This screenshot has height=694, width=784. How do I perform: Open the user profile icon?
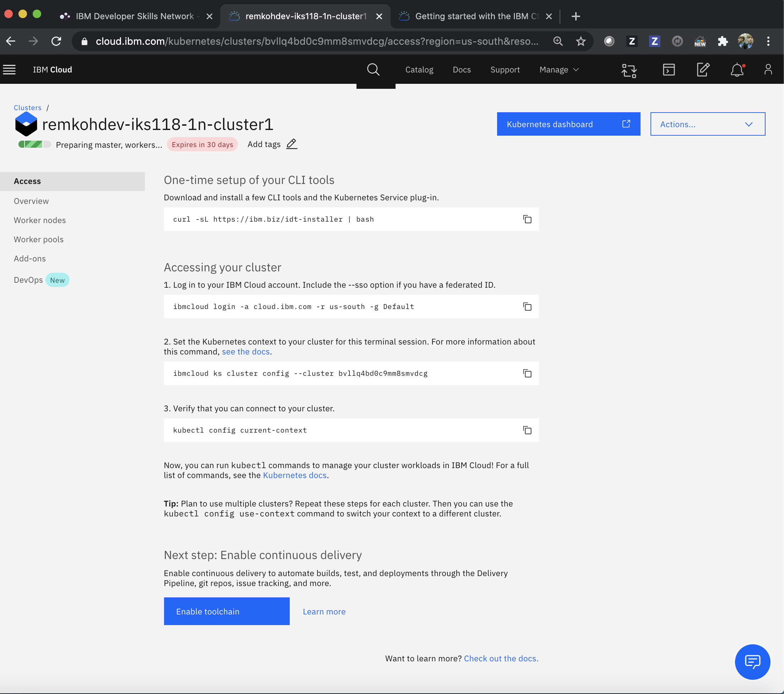coord(768,70)
